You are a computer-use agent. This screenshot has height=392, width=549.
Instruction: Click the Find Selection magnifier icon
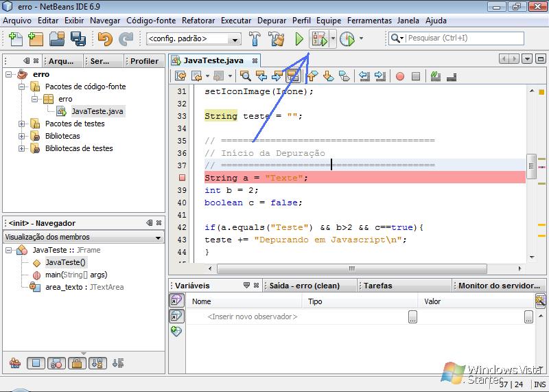[245, 76]
